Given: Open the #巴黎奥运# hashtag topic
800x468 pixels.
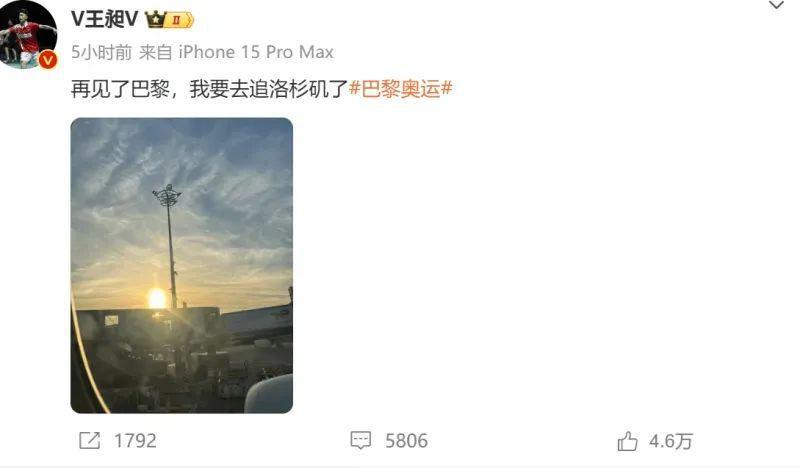Looking at the screenshot, I should (x=401, y=89).
